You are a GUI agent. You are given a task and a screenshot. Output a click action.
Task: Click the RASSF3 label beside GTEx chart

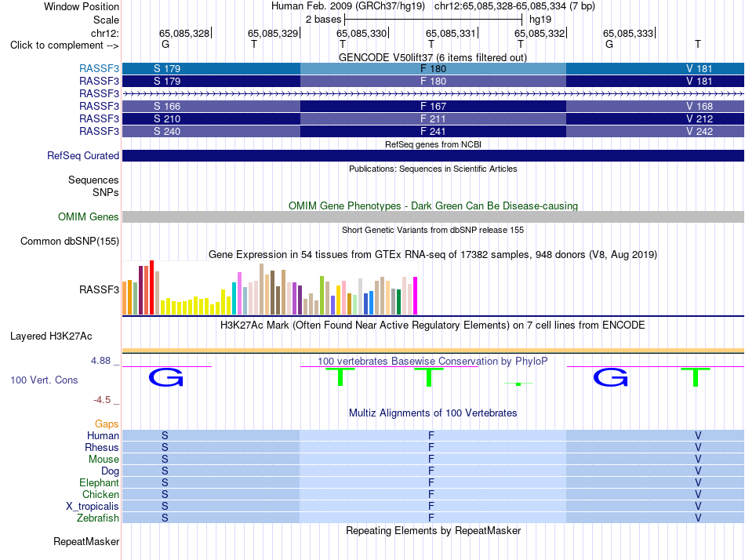click(99, 289)
